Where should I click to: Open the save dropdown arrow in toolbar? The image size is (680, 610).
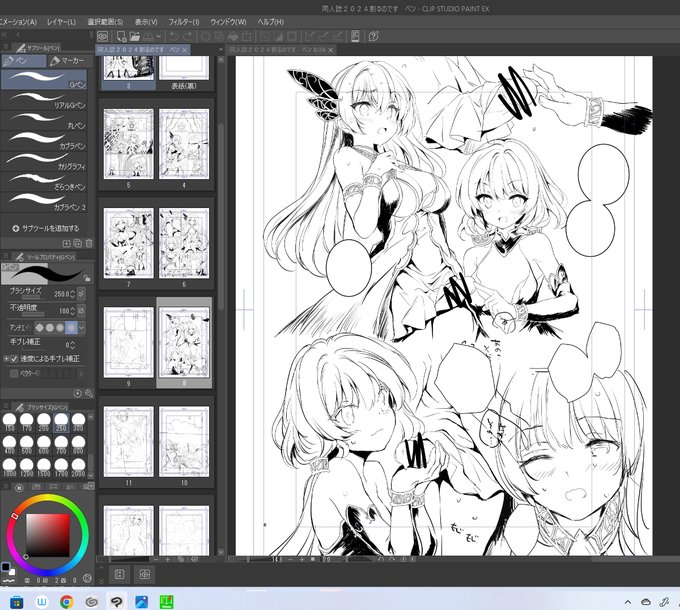[x=159, y=36]
